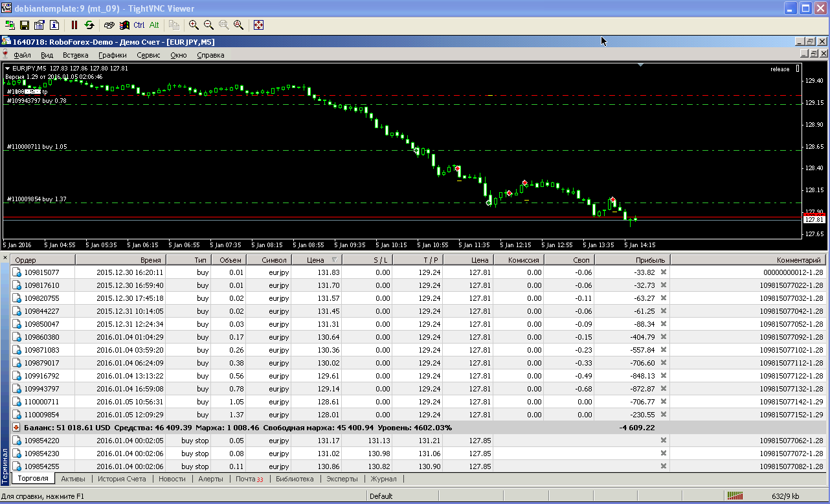Sort by Прибыль column header

tap(632, 260)
